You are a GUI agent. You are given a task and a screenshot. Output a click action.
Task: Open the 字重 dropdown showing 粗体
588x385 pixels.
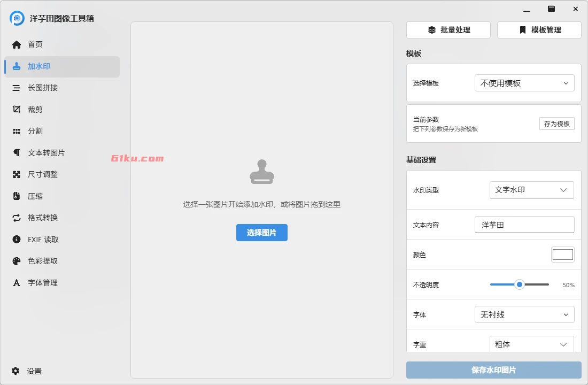click(532, 344)
